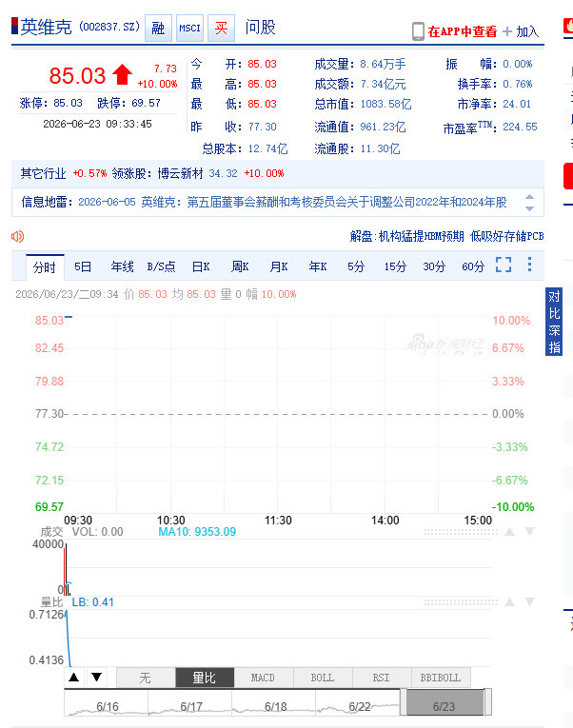Click the black down triangle indicator button
The height and width of the screenshot is (728, 573).
[96, 677]
